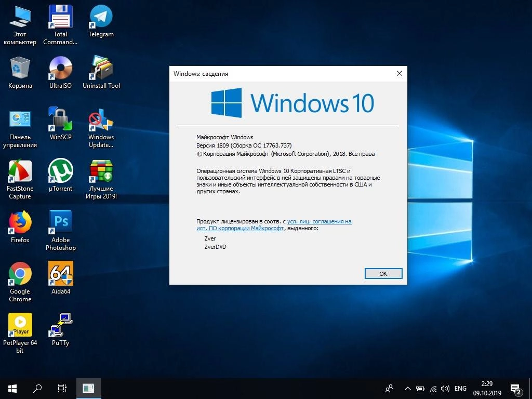Open Task View on the taskbar
Image resolution: width=532 pixels, height=399 pixels.
[62, 389]
